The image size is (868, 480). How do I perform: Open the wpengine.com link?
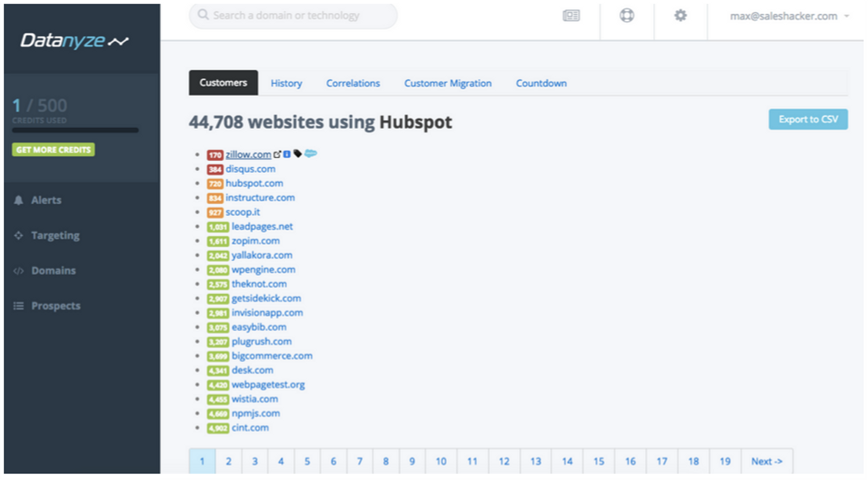tap(263, 270)
